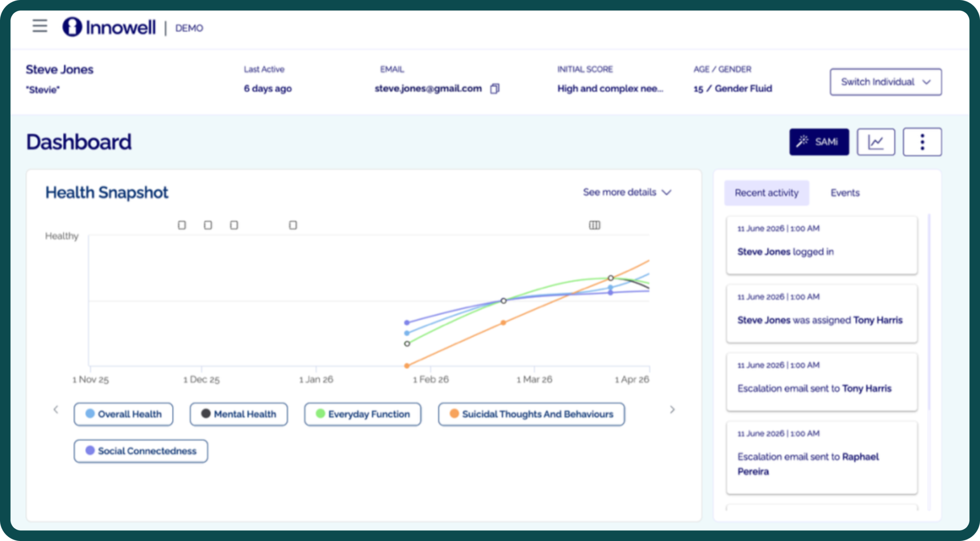The width and height of the screenshot is (980, 541).
Task: Click the columns marker icon near 1 Apr
Action: click(595, 225)
